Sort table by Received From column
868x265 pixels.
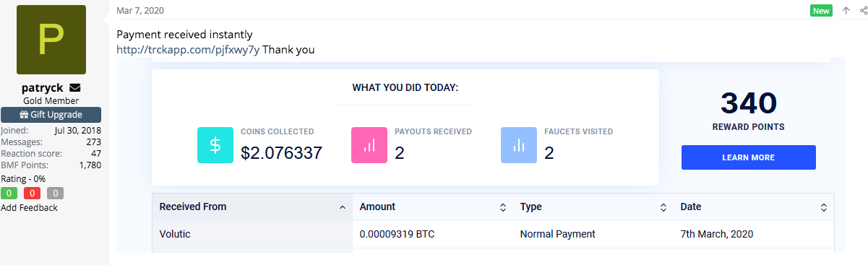[x=252, y=207]
